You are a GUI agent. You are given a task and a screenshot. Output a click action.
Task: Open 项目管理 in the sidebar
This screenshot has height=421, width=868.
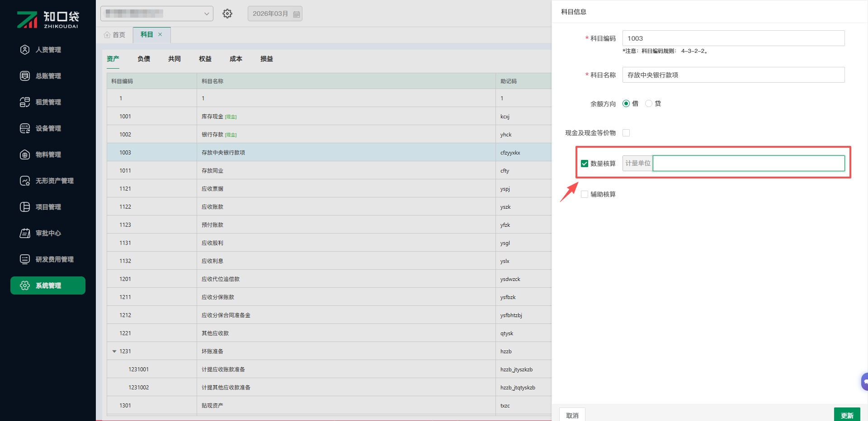coord(48,207)
